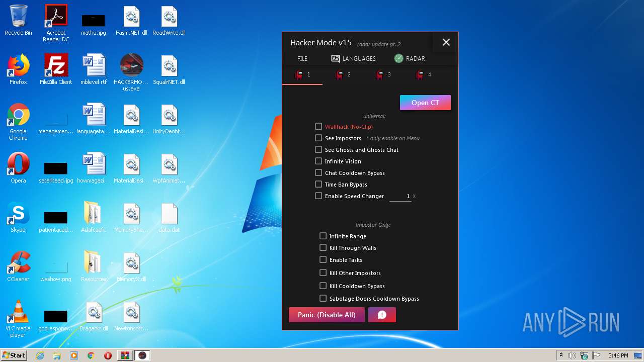The width and height of the screenshot is (644, 362).
Task: Enable Sabotage Doors Cooldown Bypass
Action: tap(323, 299)
